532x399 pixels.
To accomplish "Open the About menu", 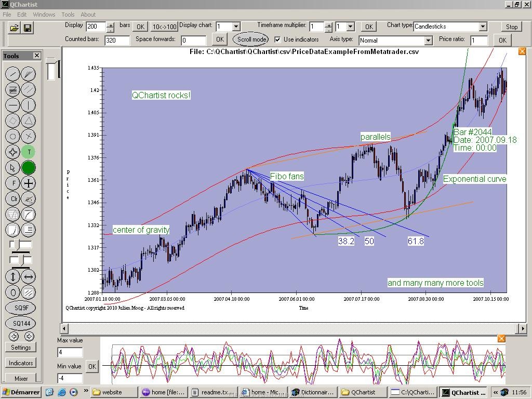I will pos(88,15).
